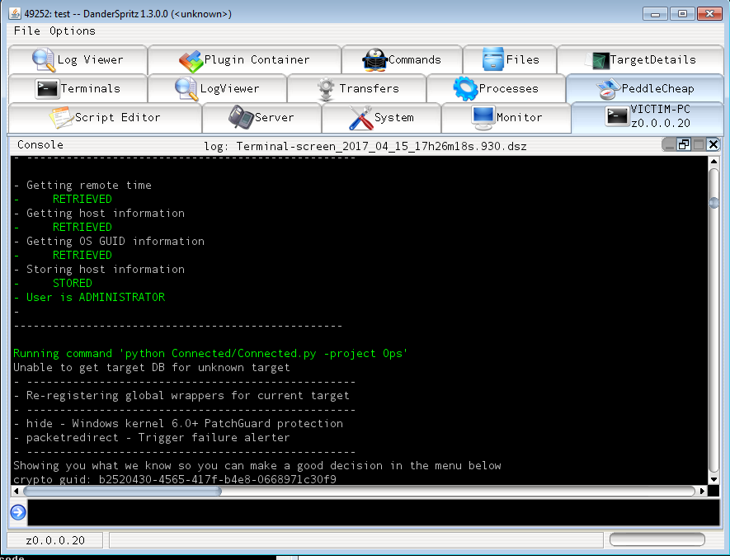Click the System wrench and screwdriver icon

point(360,118)
